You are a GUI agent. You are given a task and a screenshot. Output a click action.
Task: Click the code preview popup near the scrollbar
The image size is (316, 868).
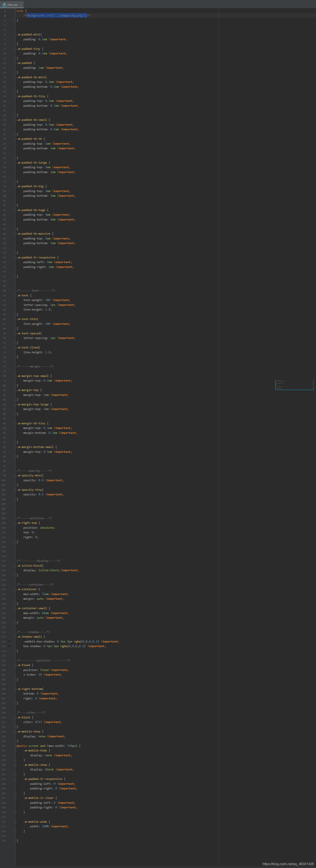coord(294,385)
